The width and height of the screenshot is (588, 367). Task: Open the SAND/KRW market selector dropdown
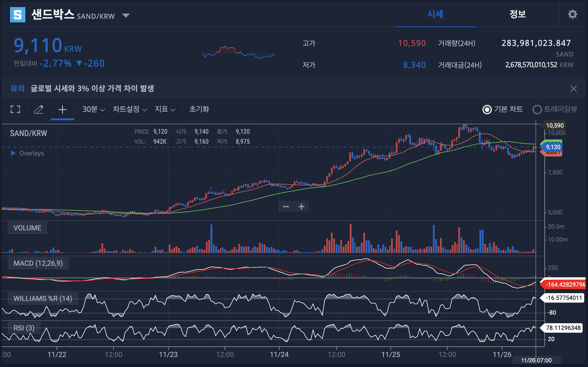click(x=126, y=15)
